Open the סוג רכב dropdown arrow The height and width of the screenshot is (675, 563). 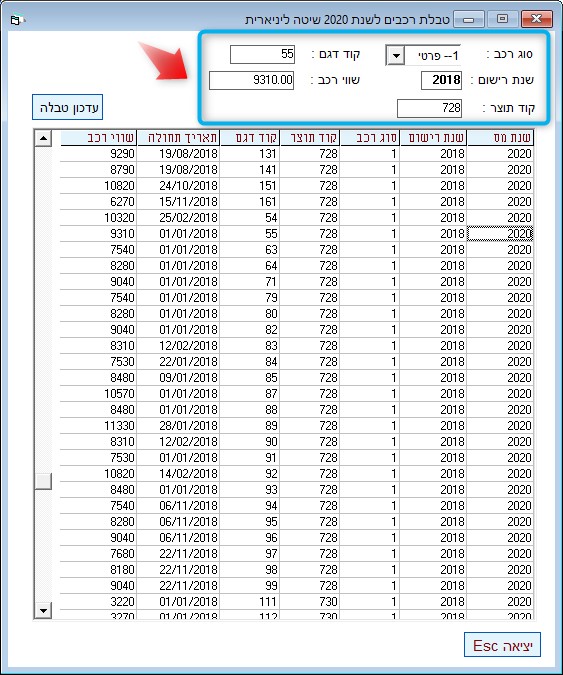coord(396,56)
